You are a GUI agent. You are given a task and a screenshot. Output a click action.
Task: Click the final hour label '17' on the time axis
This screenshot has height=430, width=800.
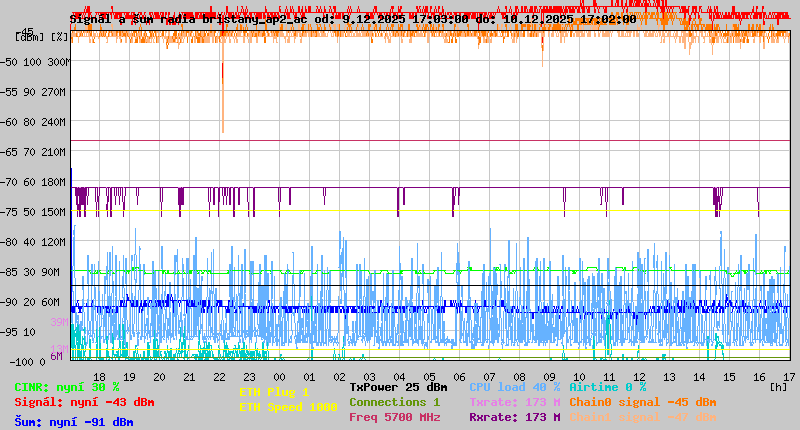789,377
